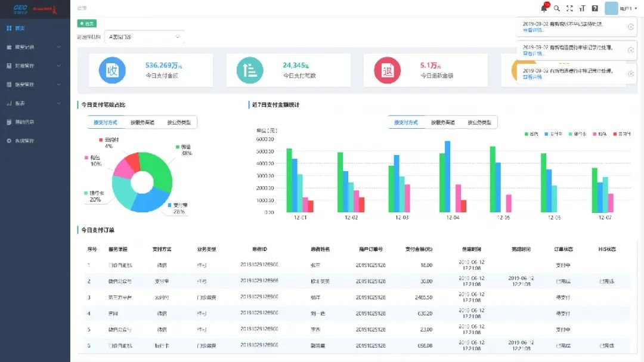Dismiss the first notification popup
The height and width of the screenshot is (362, 644).
coord(631,27)
